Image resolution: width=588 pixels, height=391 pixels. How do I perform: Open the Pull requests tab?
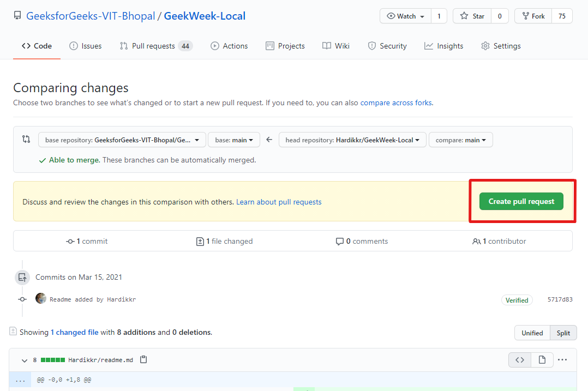click(x=156, y=46)
